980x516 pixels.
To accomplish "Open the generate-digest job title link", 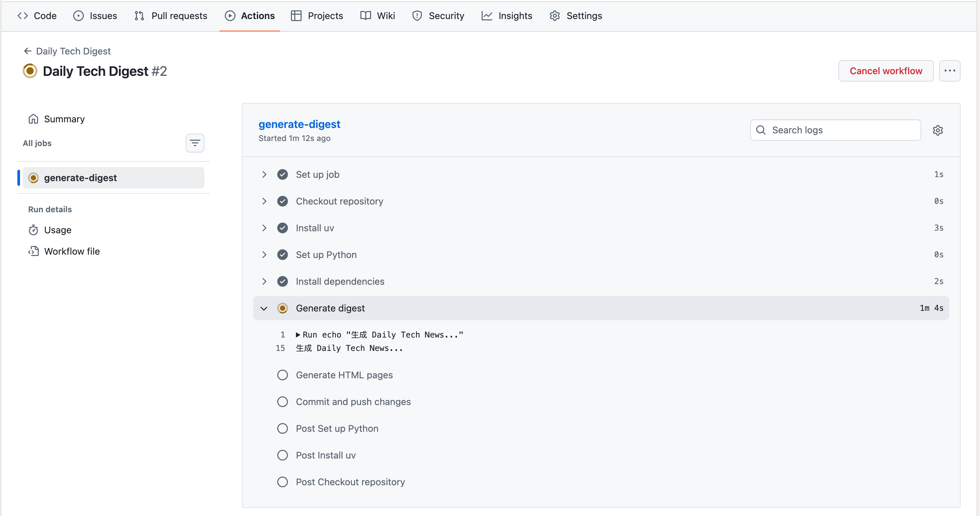I will coord(299,124).
